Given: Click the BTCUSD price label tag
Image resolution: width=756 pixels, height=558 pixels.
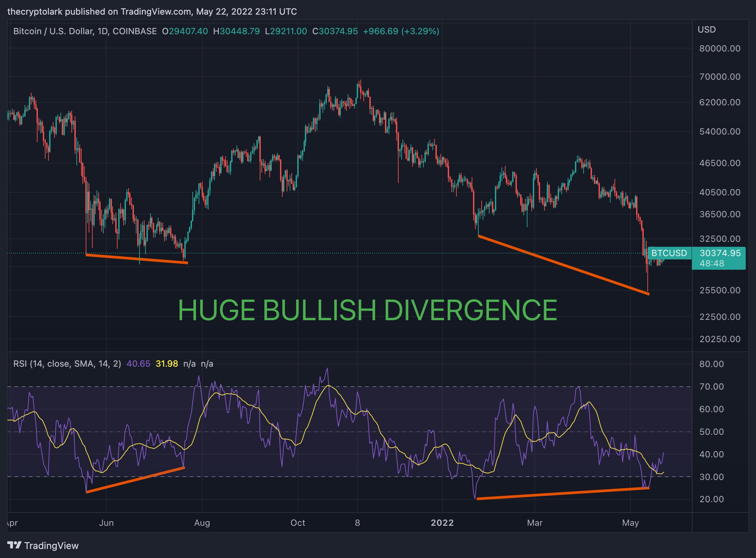Looking at the screenshot, I should (669, 253).
